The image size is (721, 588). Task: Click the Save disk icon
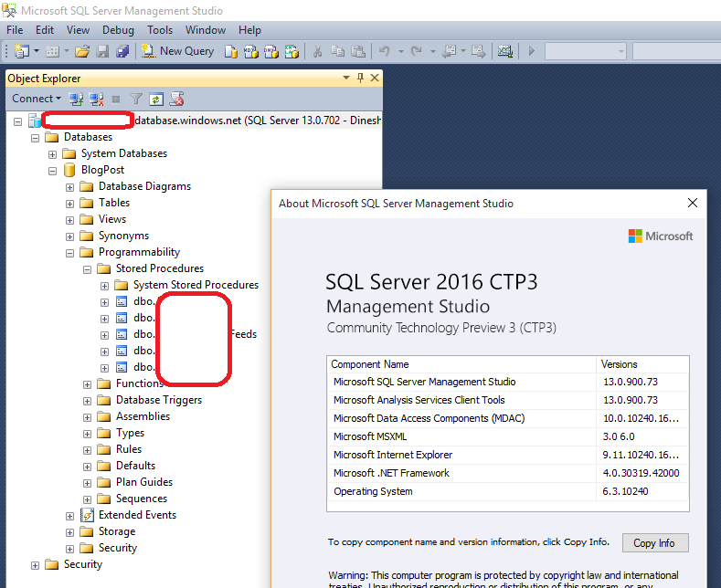pos(102,51)
